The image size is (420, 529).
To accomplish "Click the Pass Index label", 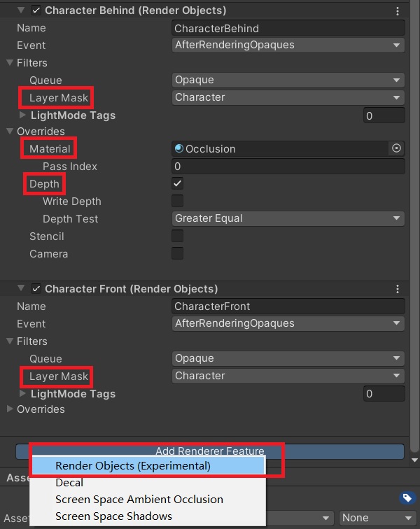I will point(70,167).
